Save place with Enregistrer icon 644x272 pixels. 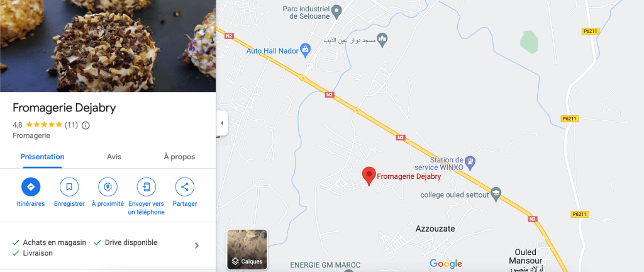tap(69, 187)
